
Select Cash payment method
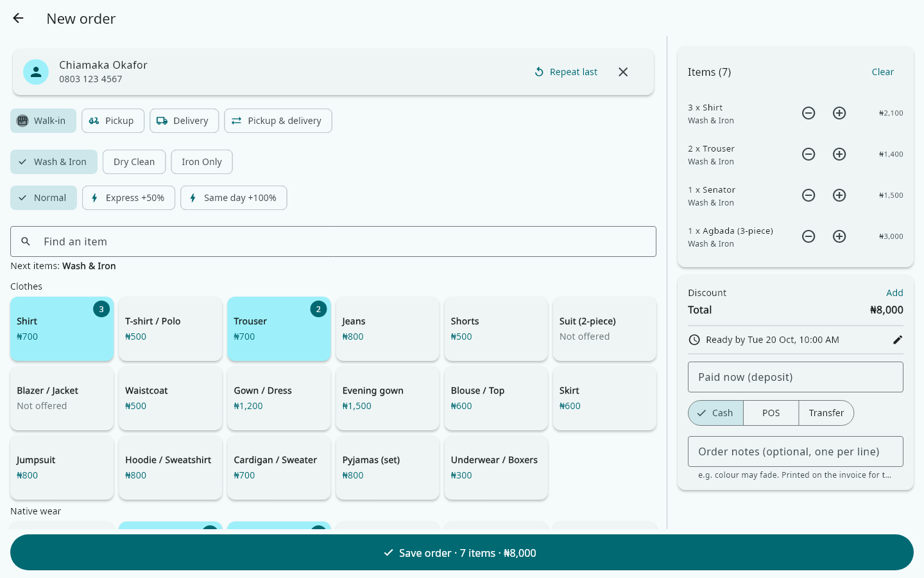click(715, 413)
